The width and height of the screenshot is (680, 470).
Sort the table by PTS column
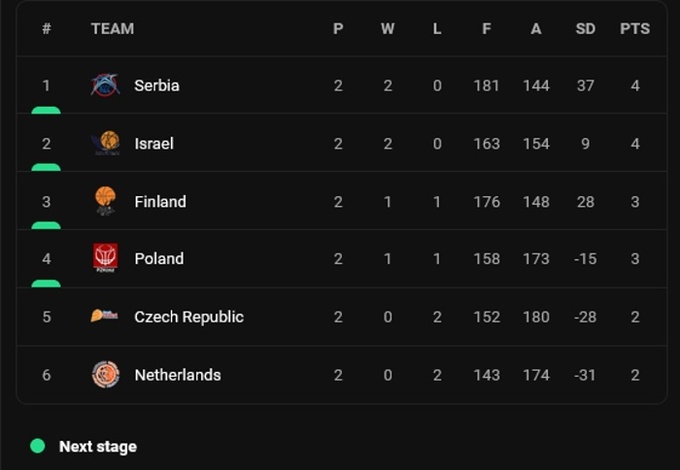pos(634,29)
